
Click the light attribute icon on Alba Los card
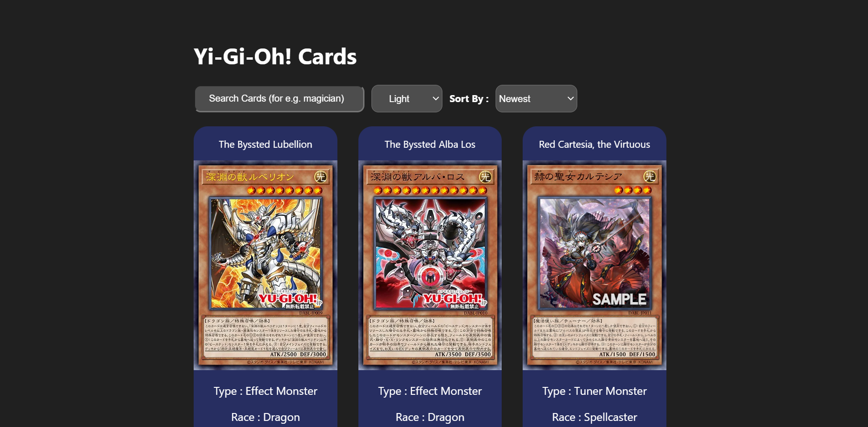[x=485, y=177]
